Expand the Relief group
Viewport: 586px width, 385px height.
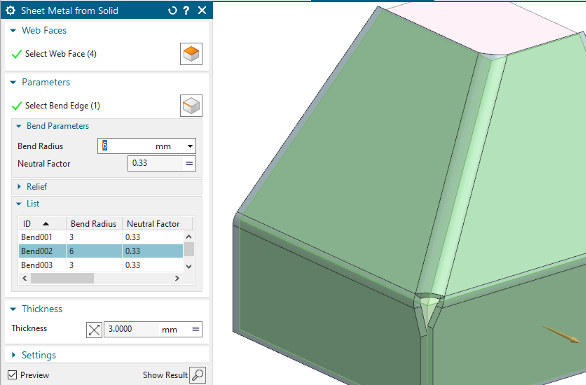point(19,187)
